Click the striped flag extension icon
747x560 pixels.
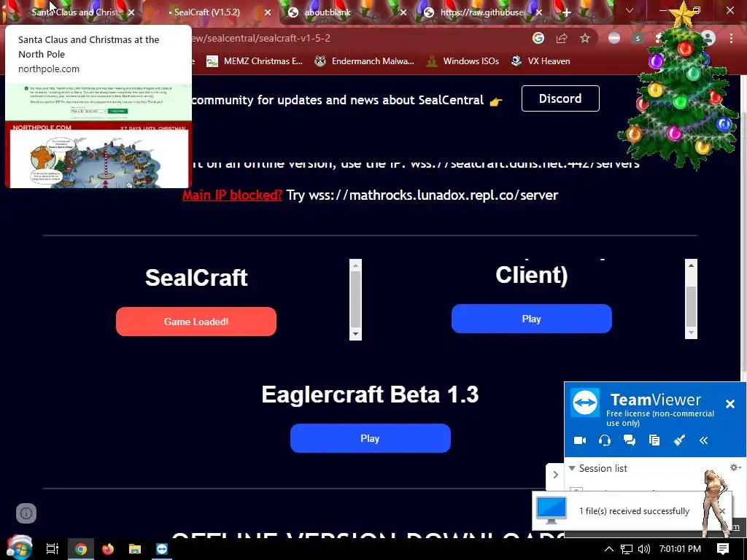(614, 38)
